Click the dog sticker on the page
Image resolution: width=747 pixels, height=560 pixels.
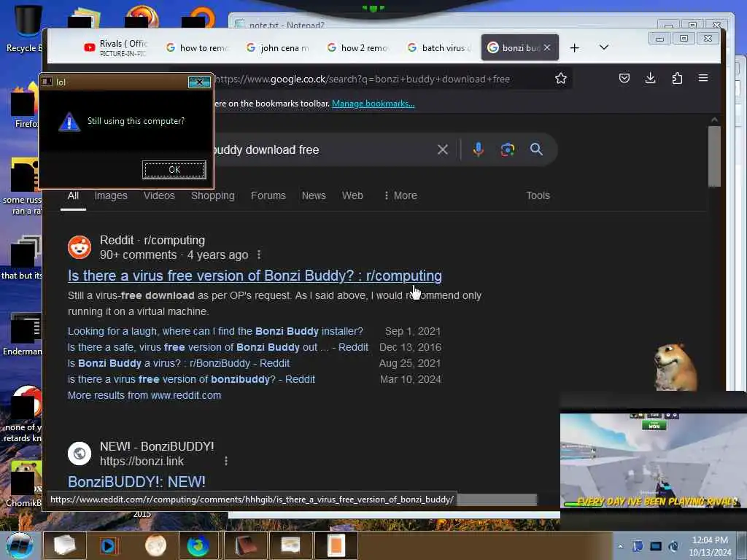676,367
